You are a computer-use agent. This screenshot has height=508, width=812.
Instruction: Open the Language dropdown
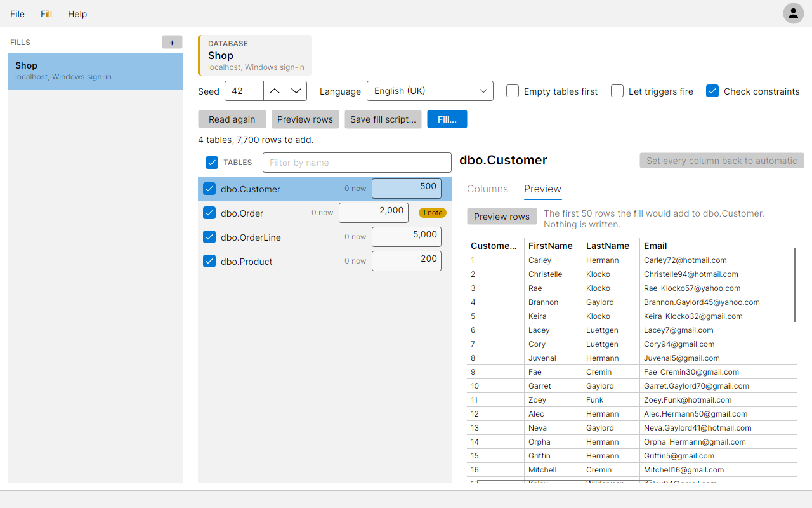tap(430, 91)
